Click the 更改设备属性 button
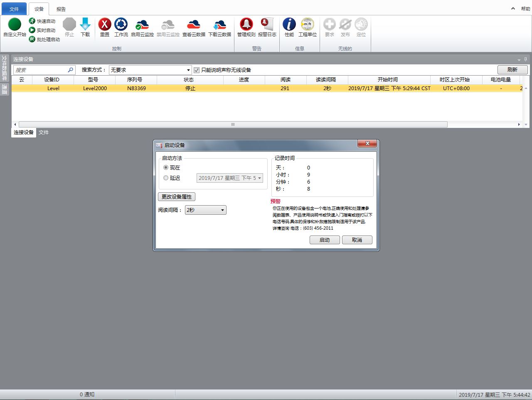532x400 pixels. click(177, 197)
